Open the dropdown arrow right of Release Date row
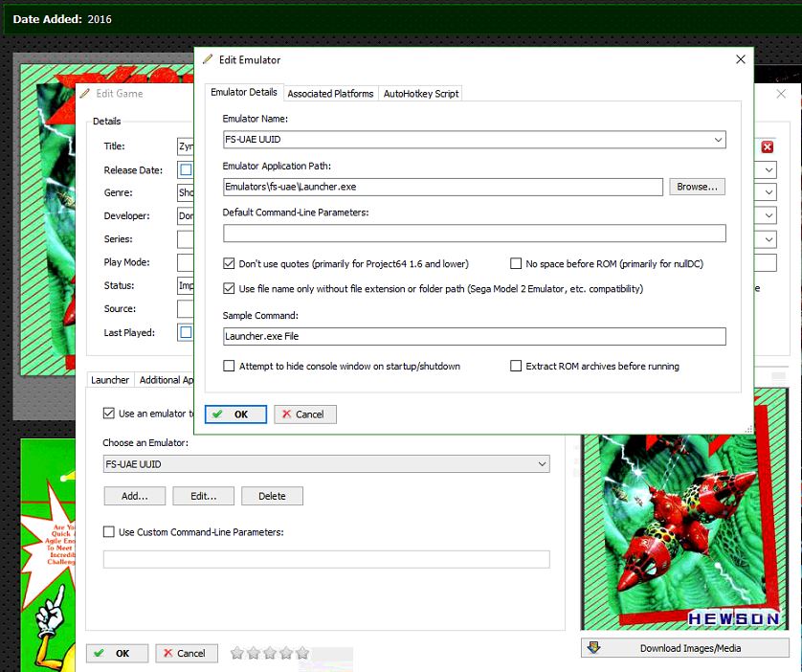 tap(769, 169)
